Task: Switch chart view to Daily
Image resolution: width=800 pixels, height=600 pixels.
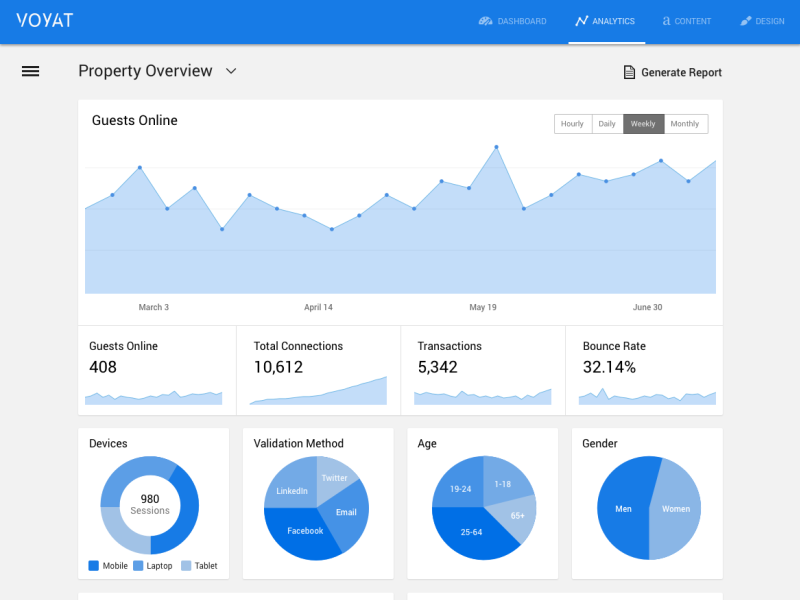Action: [607, 124]
